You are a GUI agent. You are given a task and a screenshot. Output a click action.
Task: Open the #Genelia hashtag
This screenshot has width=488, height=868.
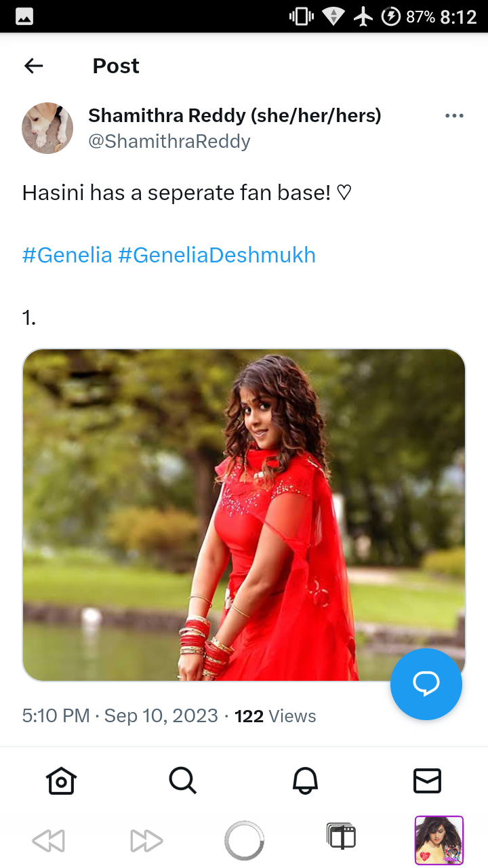[67, 255]
